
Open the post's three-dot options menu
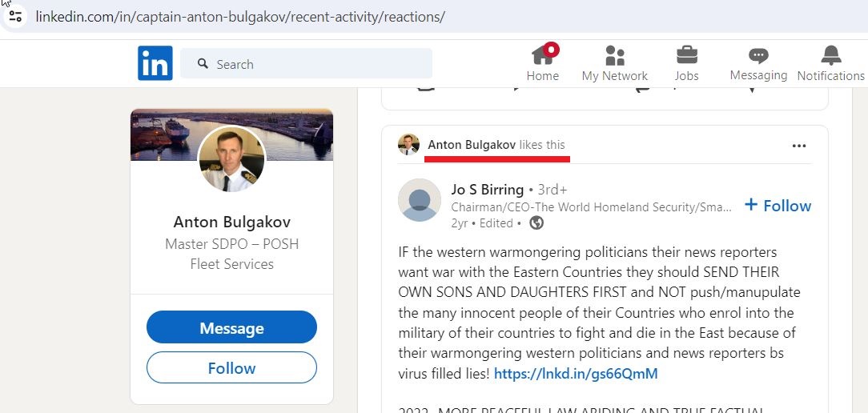799,146
